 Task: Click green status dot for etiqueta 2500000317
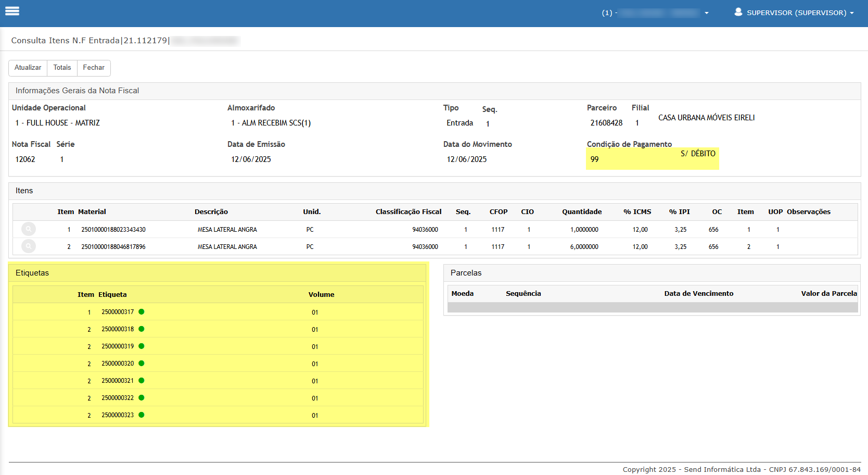[x=142, y=311]
